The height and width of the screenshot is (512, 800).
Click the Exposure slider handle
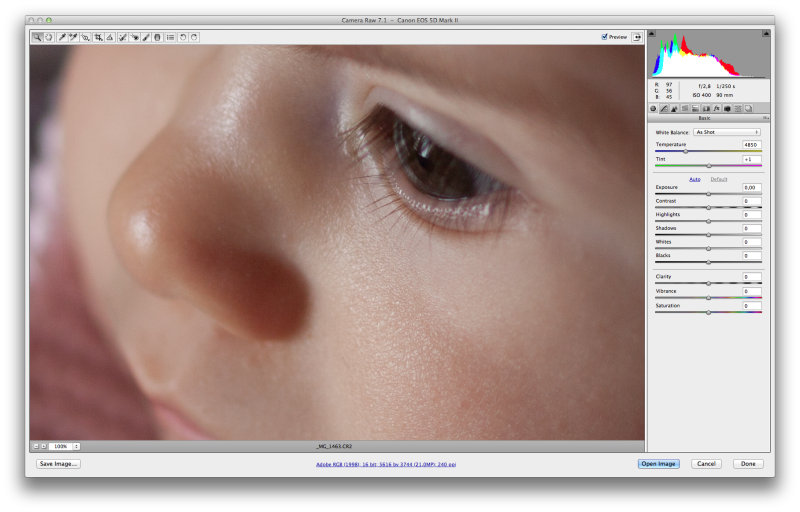click(709, 194)
